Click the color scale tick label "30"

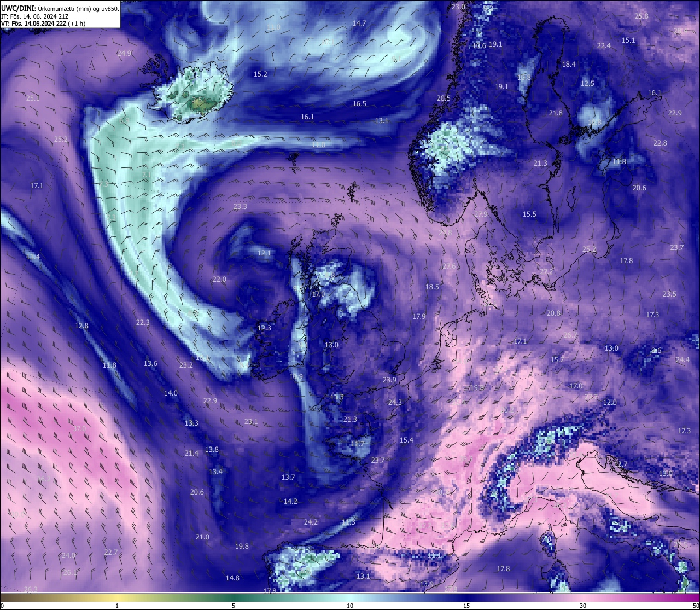tap(583, 606)
